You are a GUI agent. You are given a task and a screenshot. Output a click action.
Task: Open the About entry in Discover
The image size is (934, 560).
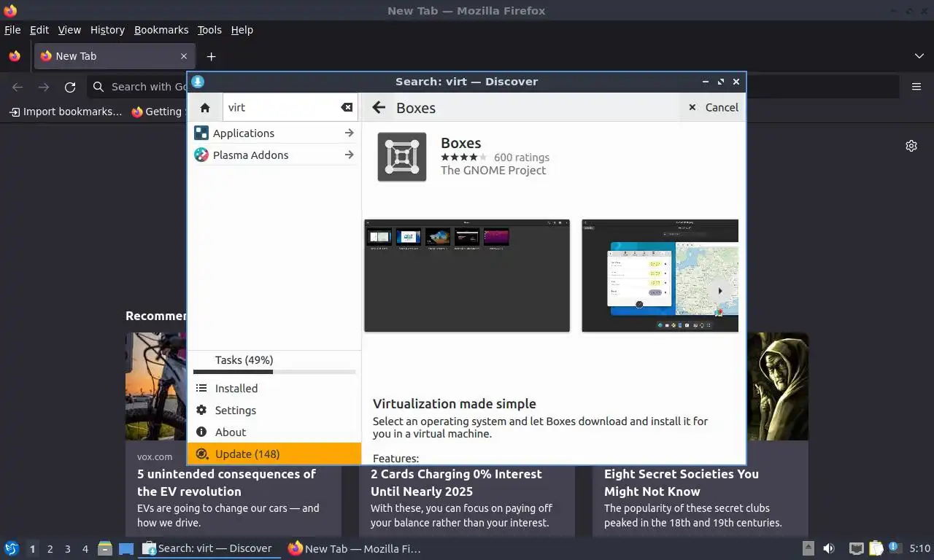(x=274, y=432)
